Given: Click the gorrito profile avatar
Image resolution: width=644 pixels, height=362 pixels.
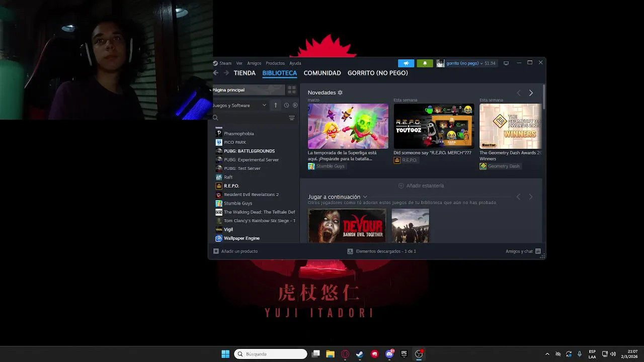Looking at the screenshot, I should click(x=440, y=63).
